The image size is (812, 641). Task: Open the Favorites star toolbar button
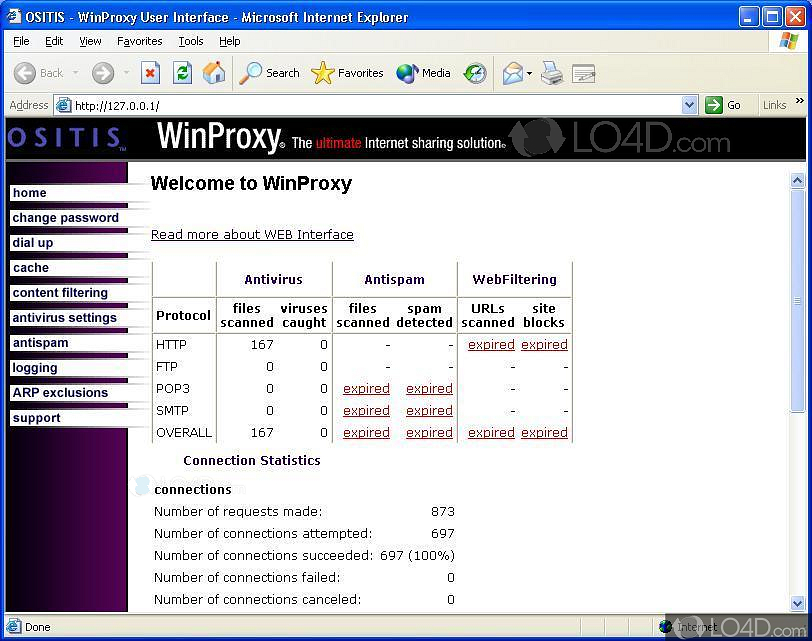tap(347, 73)
